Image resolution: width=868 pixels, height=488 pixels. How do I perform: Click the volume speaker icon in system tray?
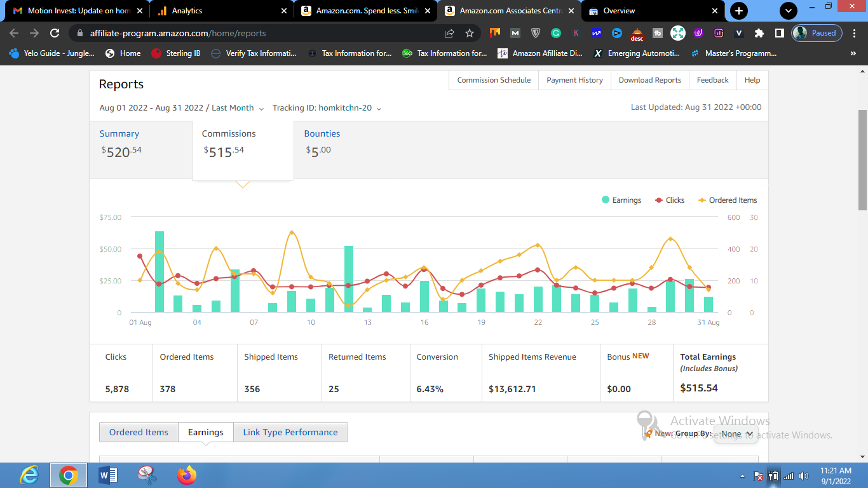(x=804, y=476)
